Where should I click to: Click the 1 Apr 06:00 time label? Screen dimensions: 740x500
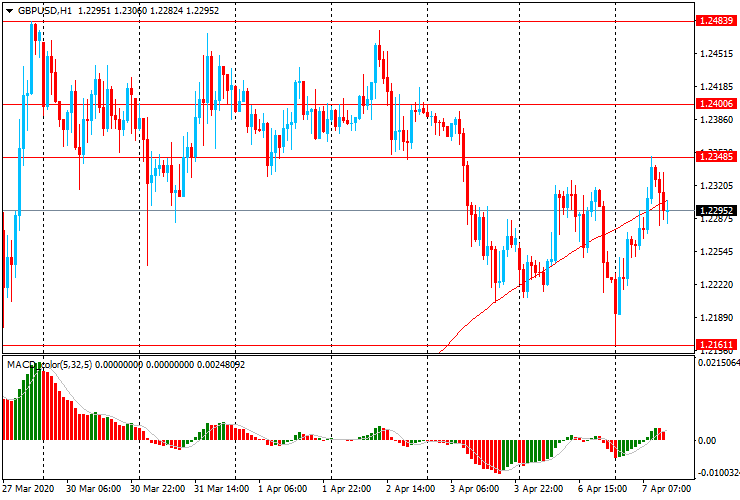point(283,489)
